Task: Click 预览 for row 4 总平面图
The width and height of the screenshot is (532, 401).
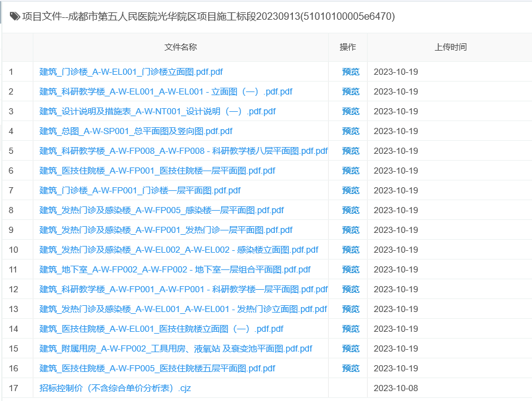Action: [350, 131]
